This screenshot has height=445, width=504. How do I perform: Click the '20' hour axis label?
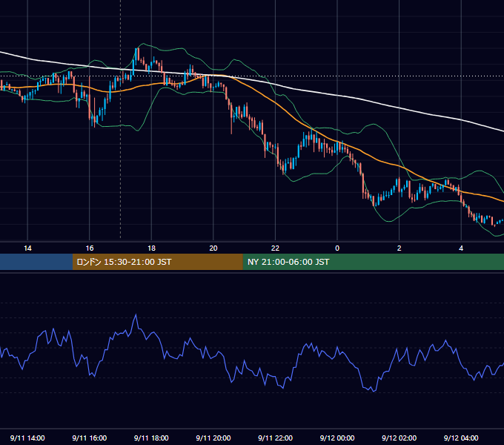click(x=213, y=248)
